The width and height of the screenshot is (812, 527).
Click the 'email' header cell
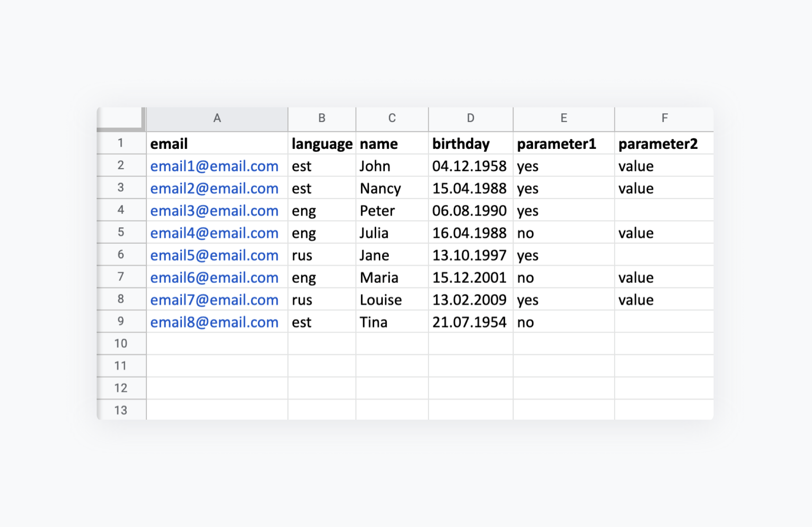(x=217, y=143)
